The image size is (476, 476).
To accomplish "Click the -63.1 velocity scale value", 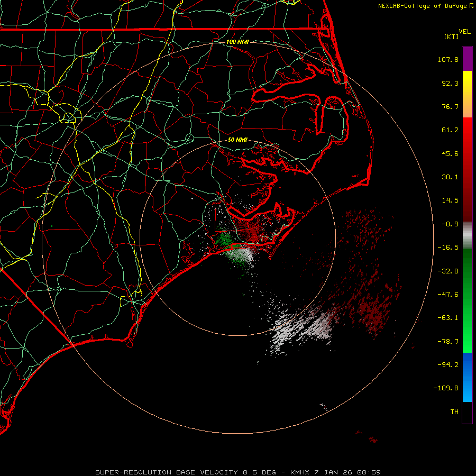I will point(448,318).
